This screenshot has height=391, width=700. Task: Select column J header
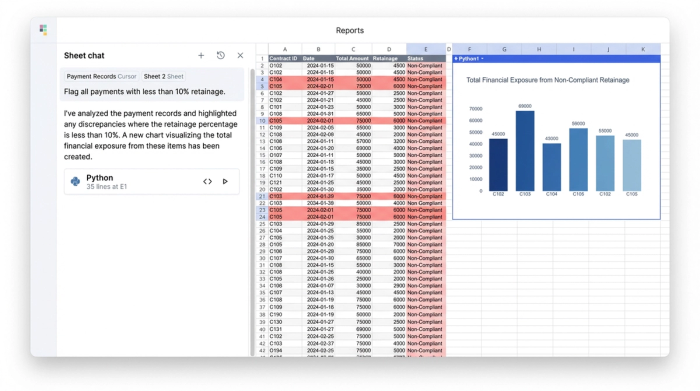[608, 49]
